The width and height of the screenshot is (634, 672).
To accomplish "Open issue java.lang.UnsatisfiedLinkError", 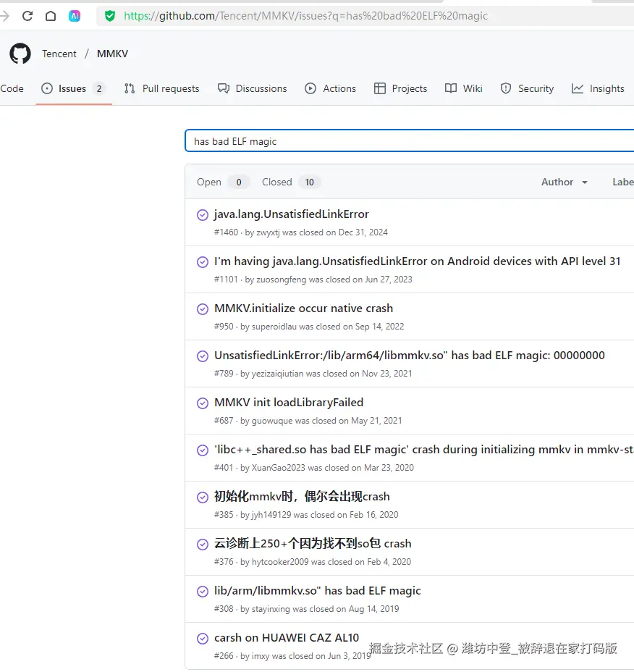I will (x=291, y=214).
